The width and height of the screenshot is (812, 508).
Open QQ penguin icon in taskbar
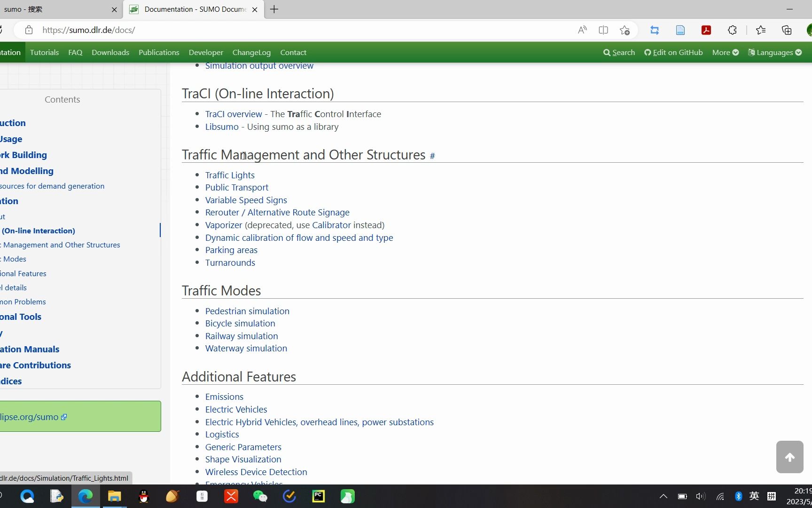pos(144,496)
